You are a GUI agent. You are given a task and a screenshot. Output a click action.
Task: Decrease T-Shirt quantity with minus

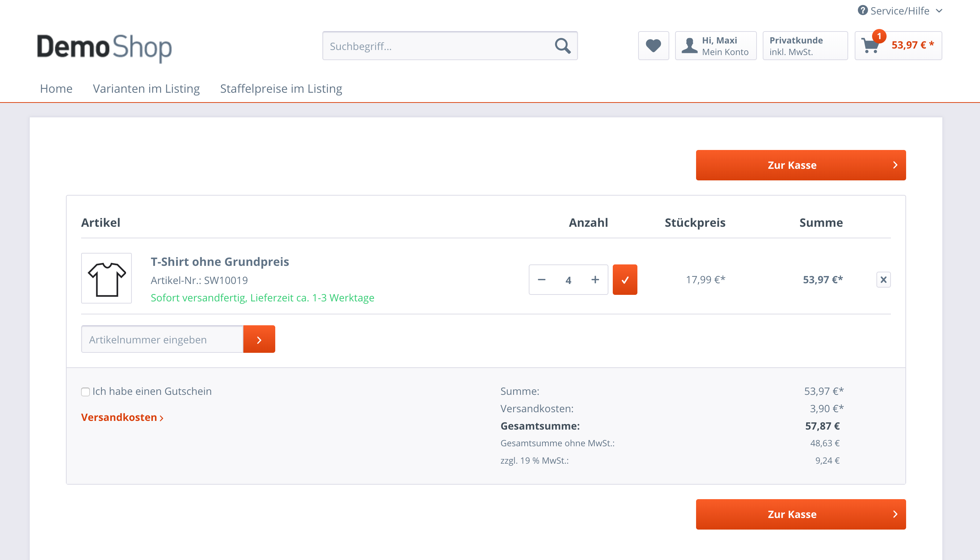[x=541, y=280]
